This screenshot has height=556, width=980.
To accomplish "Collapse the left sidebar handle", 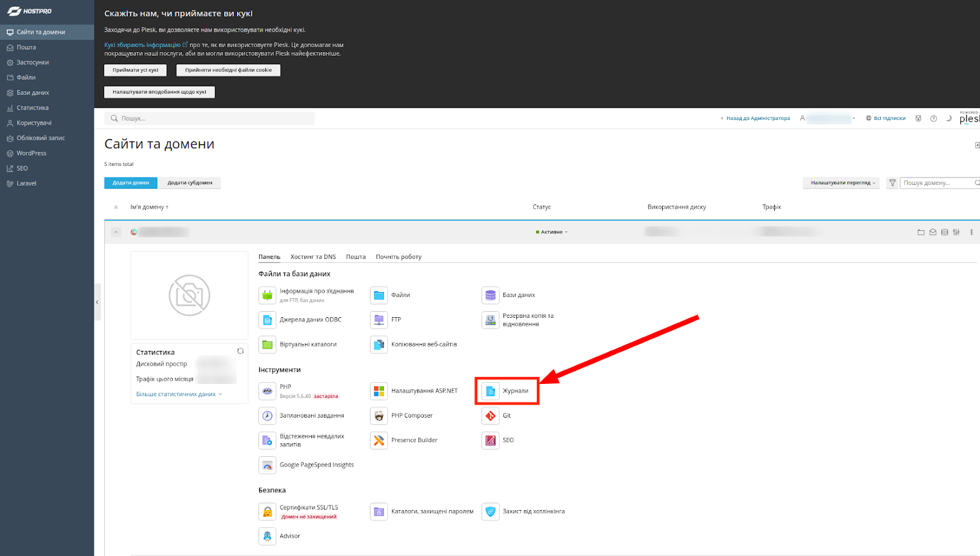I will coord(97,302).
